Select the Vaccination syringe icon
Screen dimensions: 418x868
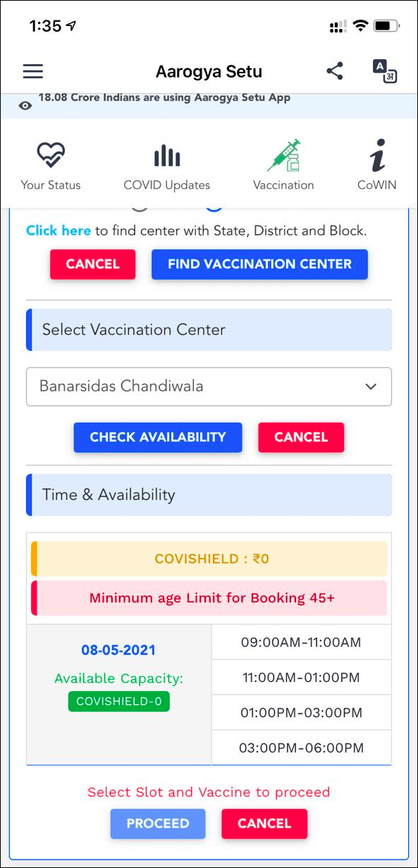coord(283,156)
